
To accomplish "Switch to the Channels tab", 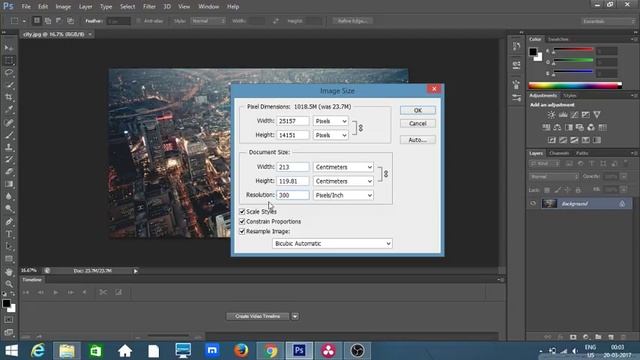I will (x=559, y=153).
